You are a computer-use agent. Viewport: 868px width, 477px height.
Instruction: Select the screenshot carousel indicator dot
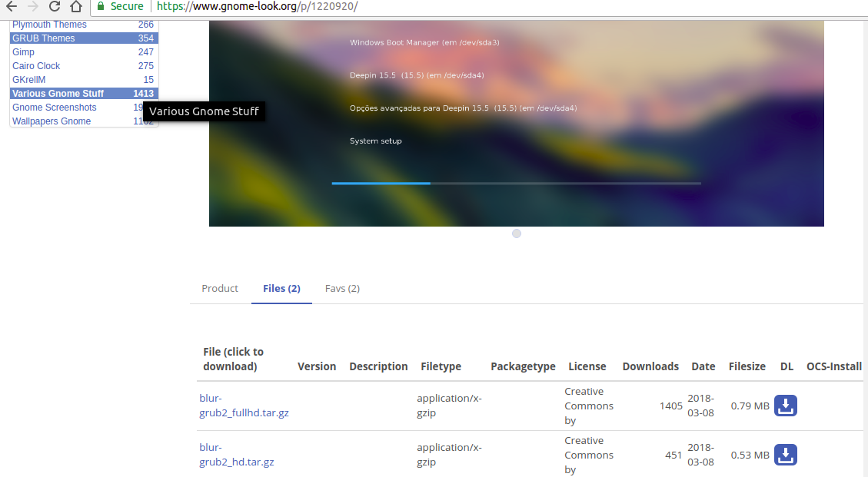tap(517, 234)
